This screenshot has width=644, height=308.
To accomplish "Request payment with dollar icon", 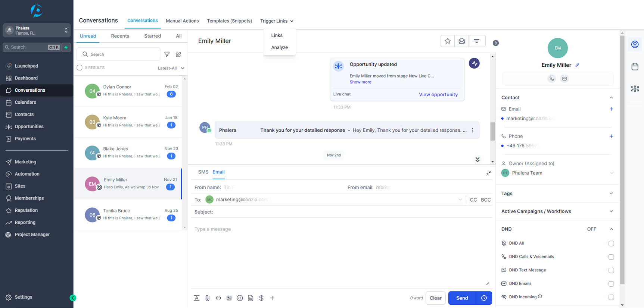I will [261, 298].
